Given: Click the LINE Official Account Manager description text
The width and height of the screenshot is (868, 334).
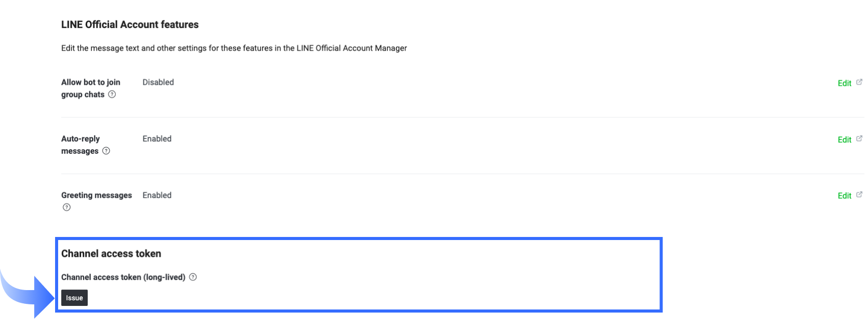Looking at the screenshot, I should [x=234, y=48].
